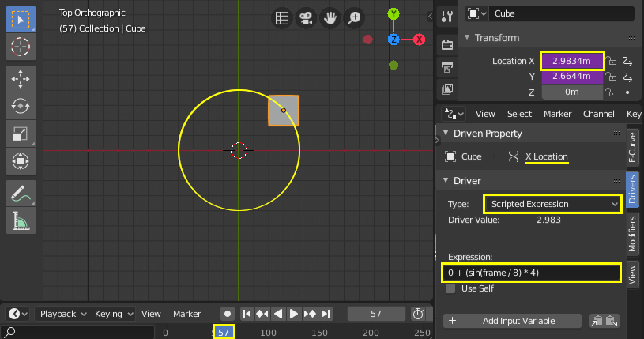Open the Playback dropdown in the timeline

tap(61, 314)
